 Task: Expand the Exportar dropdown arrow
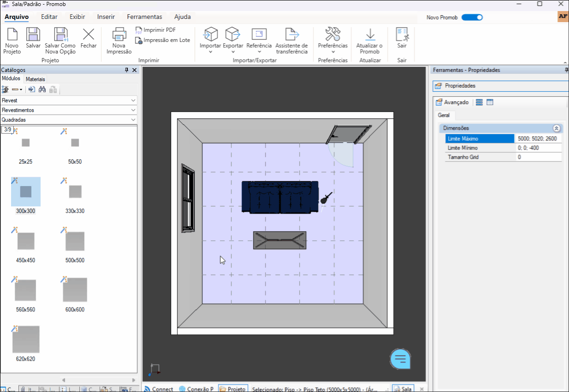(x=233, y=52)
